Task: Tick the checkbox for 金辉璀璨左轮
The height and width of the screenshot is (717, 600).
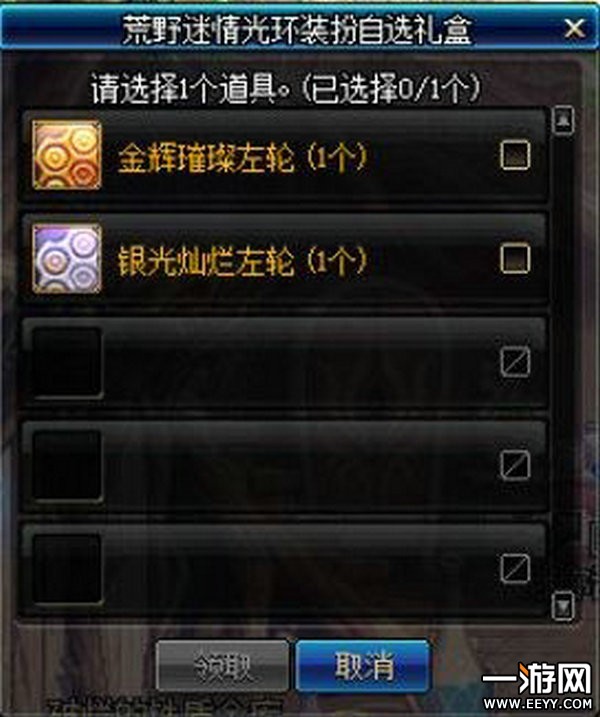Action: 515,155
